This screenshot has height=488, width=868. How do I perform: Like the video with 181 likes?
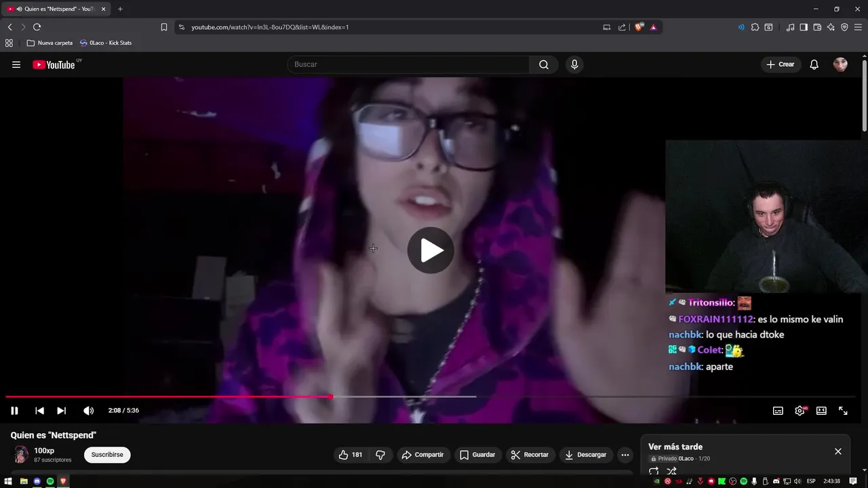(x=351, y=455)
